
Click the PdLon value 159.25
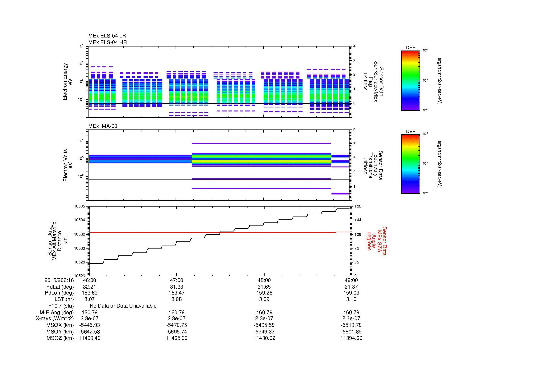pos(264,293)
